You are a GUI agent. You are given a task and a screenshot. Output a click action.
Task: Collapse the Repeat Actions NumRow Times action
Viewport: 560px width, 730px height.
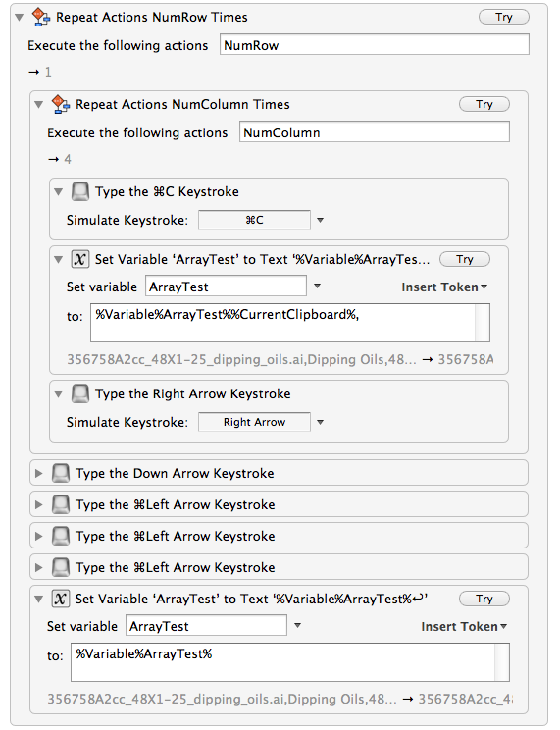pyautogui.click(x=19, y=18)
